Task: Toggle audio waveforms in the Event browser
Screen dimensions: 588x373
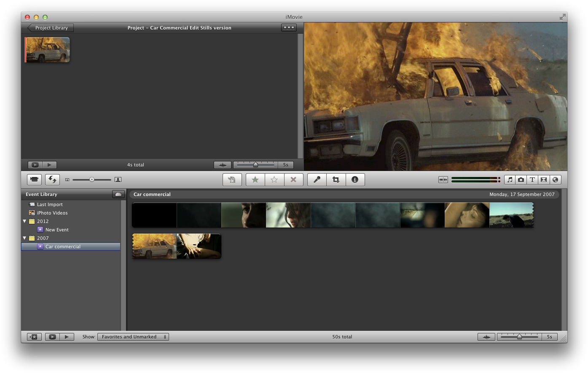Action: point(486,337)
